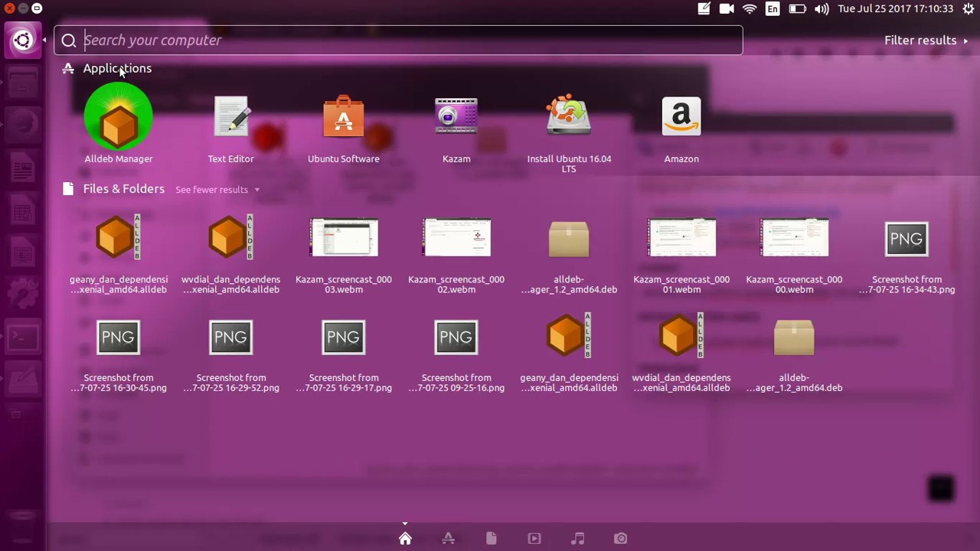Expand the Filter results panel
This screenshot has width=980, height=551.
pyautogui.click(x=926, y=40)
